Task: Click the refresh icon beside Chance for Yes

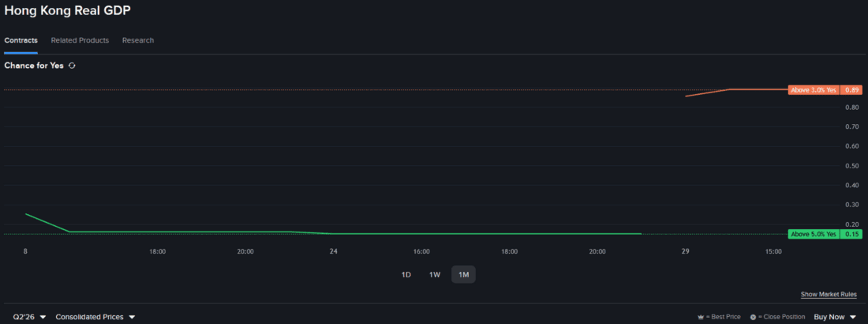Action: coord(71,66)
